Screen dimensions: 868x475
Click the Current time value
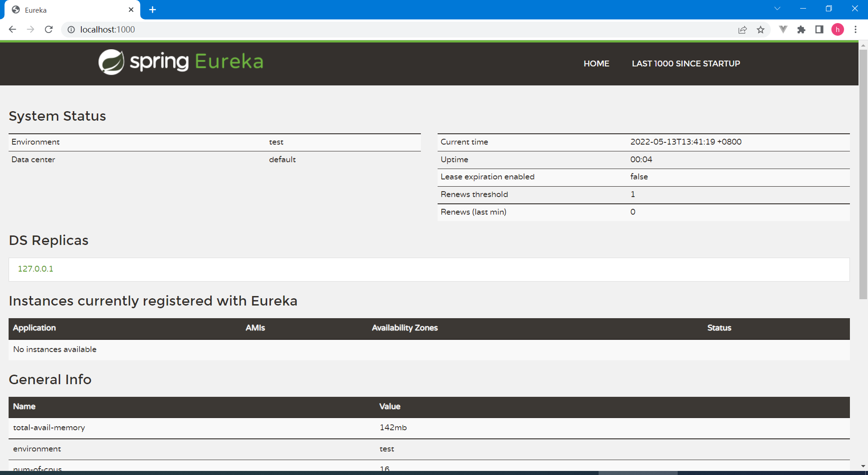tap(686, 142)
